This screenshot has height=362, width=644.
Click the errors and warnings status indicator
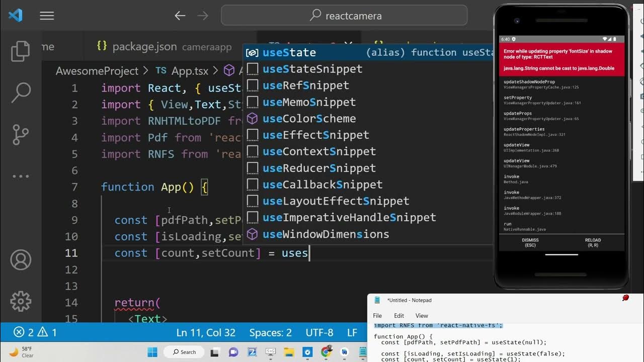coord(35,332)
